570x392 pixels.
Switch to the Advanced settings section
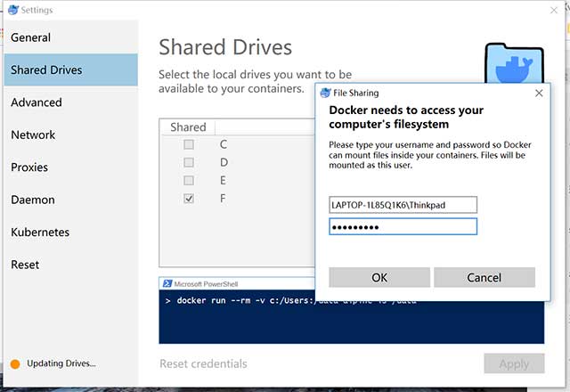pyautogui.click(x=37, y=102)
